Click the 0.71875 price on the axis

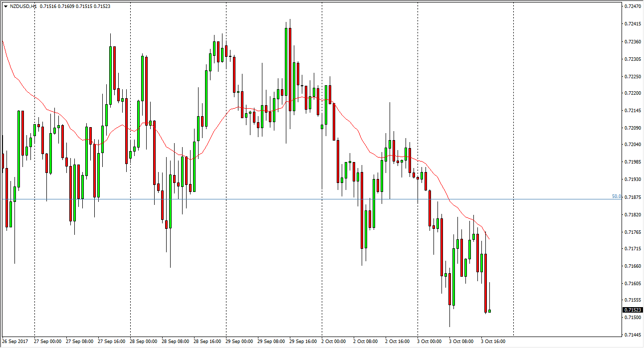pos(632,197)
